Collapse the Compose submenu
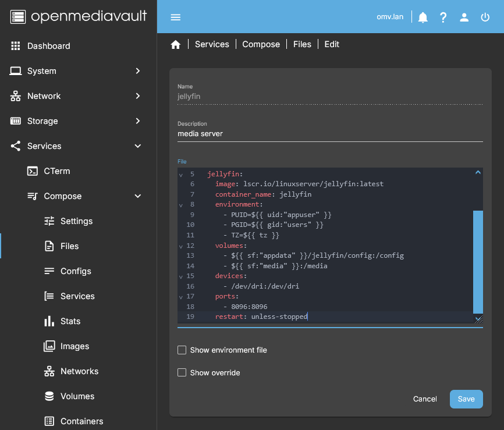Image resolution: width=504 pixels, height=430 pixels. 137,196
